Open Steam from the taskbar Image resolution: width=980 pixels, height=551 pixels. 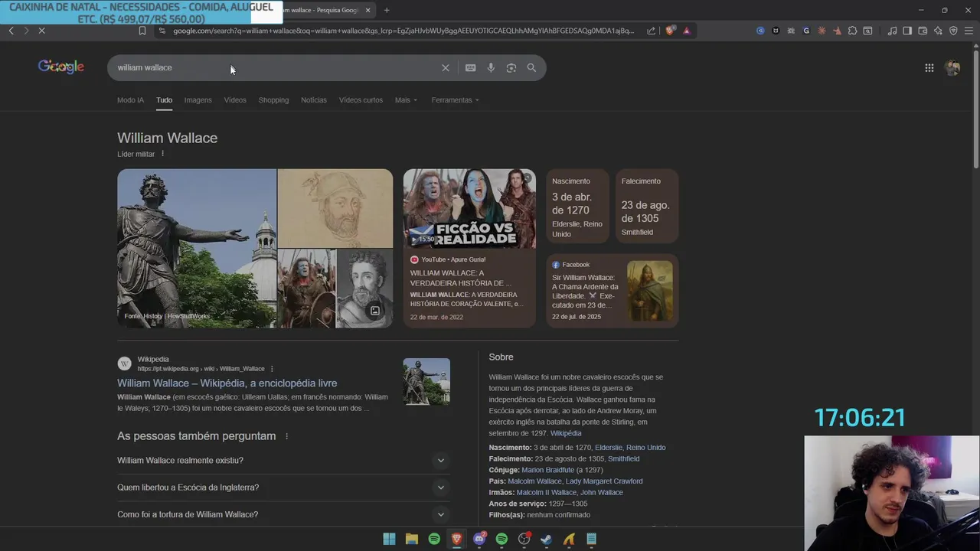[546, 539]
